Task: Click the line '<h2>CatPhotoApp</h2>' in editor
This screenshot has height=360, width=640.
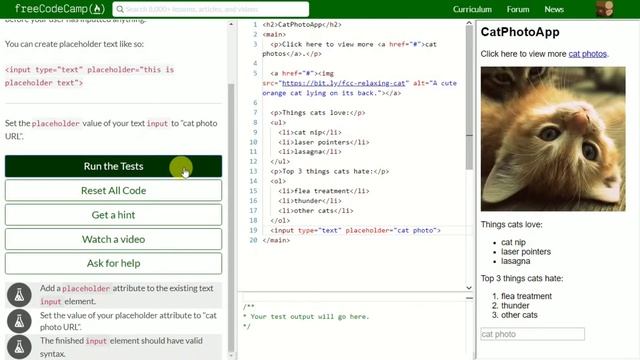Action: [302, 24]
